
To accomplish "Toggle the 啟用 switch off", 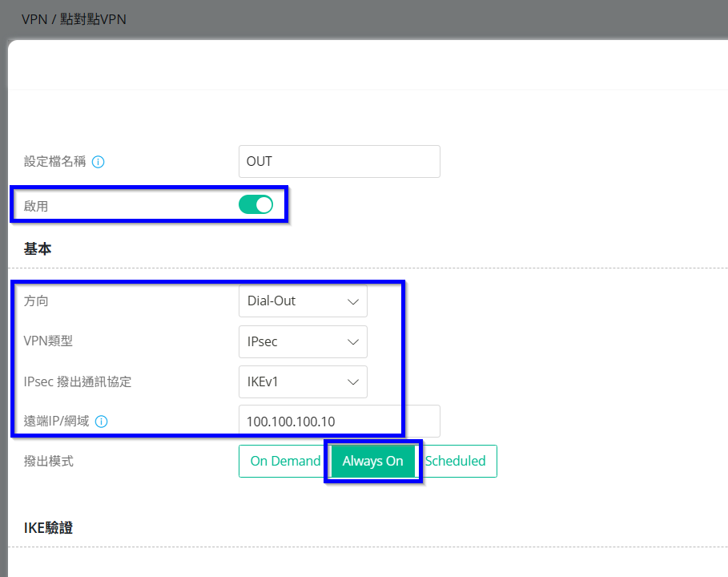I will point(255,205).
